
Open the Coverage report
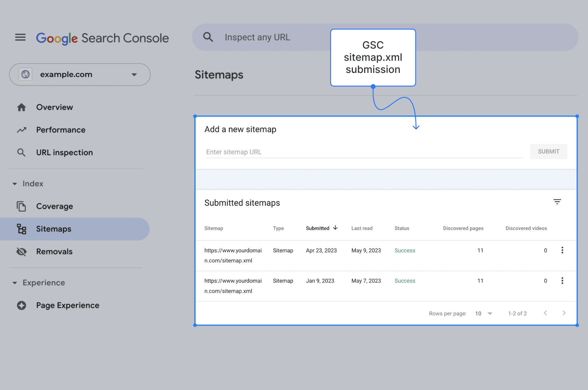pos(54,206)
